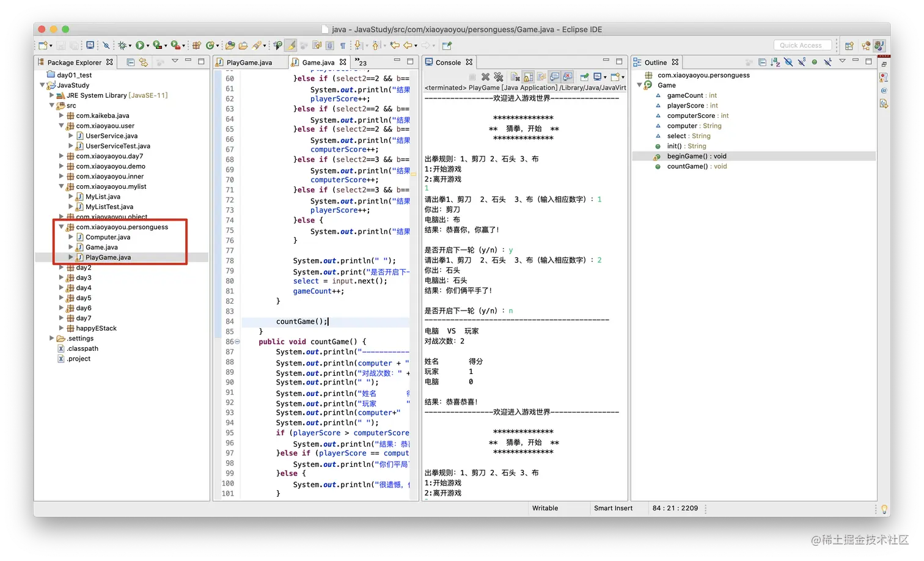This screenshot has width=924, height=561.
Task: Click Writable status bar entry
Action: coord(545,508)
